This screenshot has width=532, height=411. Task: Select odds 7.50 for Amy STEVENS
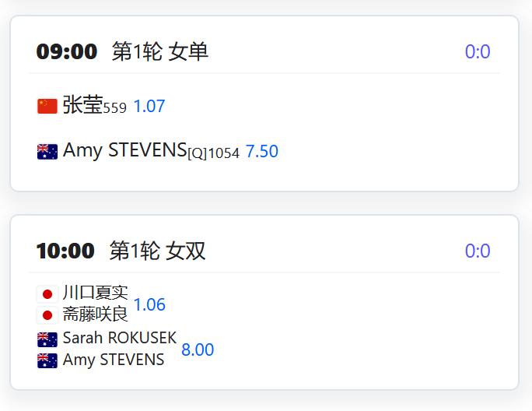262,151
